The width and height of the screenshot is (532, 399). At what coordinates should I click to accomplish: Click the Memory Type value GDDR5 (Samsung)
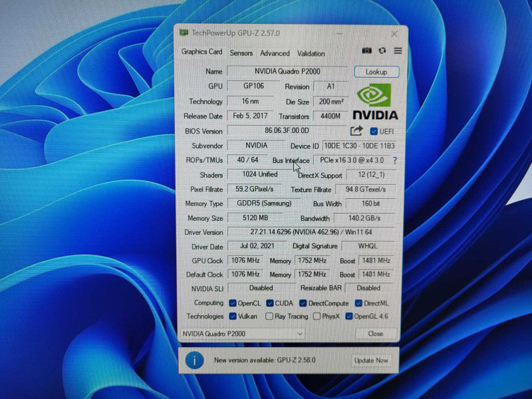(264, 203)
